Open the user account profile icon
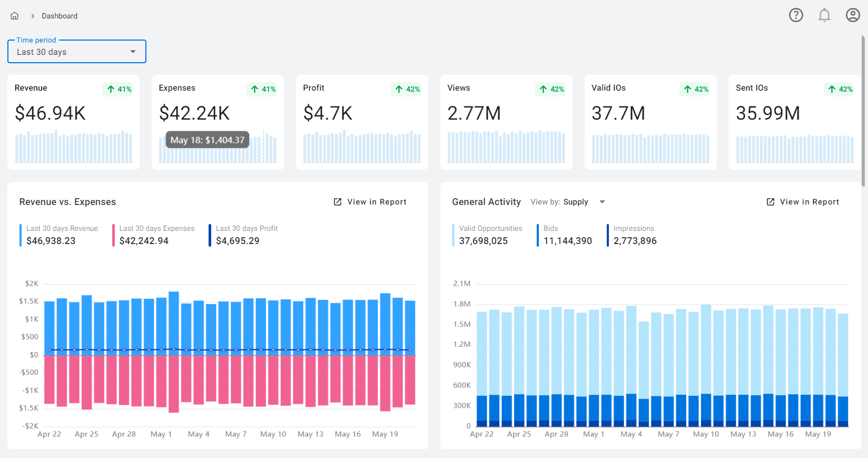 853,15
